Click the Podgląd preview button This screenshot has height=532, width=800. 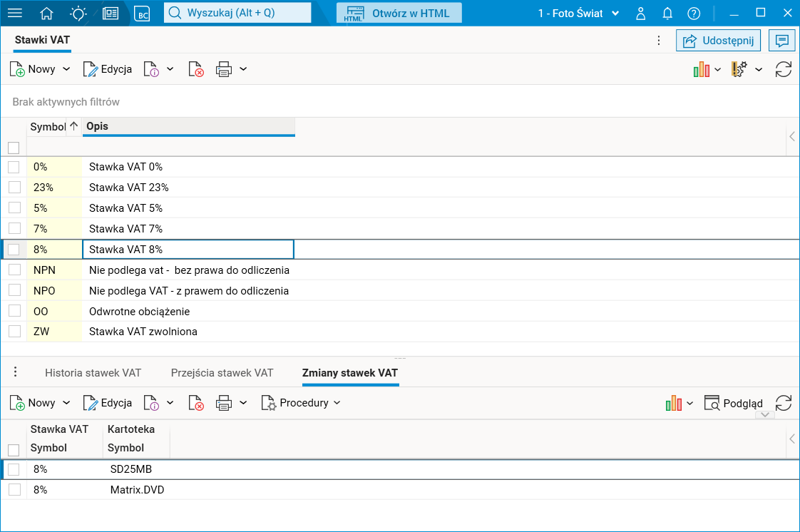click(733, 403)
